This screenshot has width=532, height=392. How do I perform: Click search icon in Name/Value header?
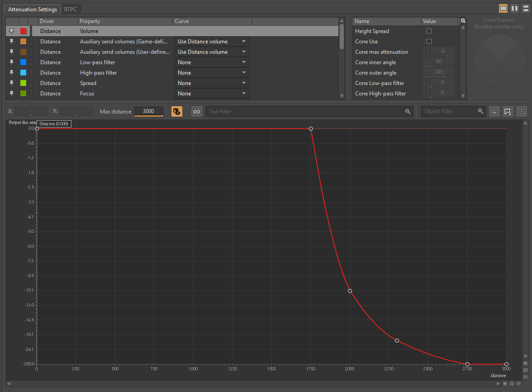click(463, 21)
